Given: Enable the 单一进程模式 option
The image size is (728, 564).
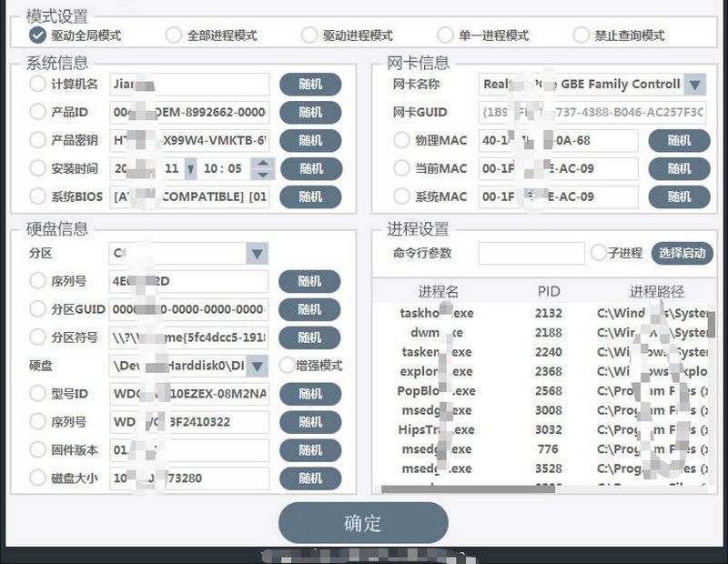Looking at the screenshot, I should tap(445, 36).
